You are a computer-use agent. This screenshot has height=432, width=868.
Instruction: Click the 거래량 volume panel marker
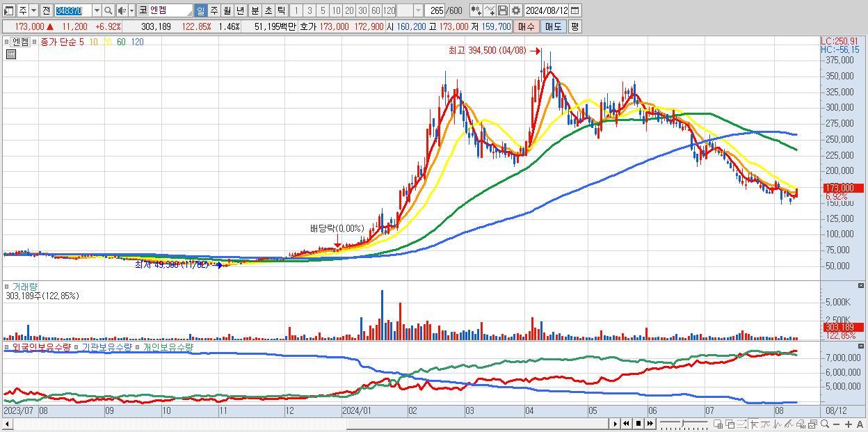coord(8,287)
